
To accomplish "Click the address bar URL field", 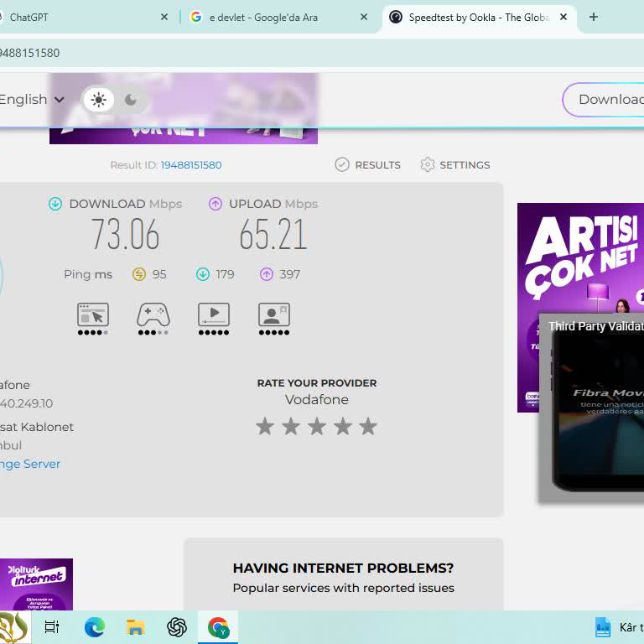I will pos(322,53).
